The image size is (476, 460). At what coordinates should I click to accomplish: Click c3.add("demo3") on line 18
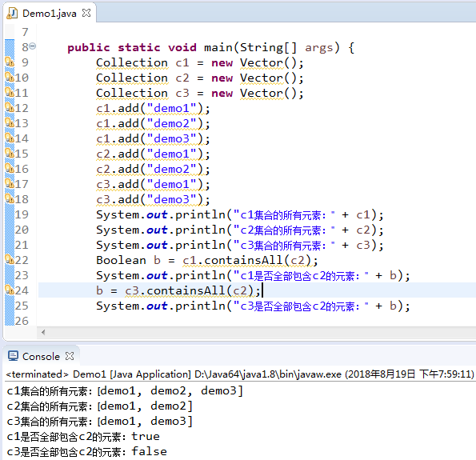pos(153,199)
